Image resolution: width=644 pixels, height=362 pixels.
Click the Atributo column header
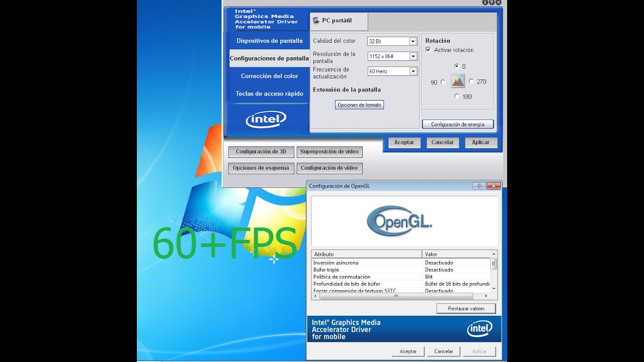coord(367,254)
